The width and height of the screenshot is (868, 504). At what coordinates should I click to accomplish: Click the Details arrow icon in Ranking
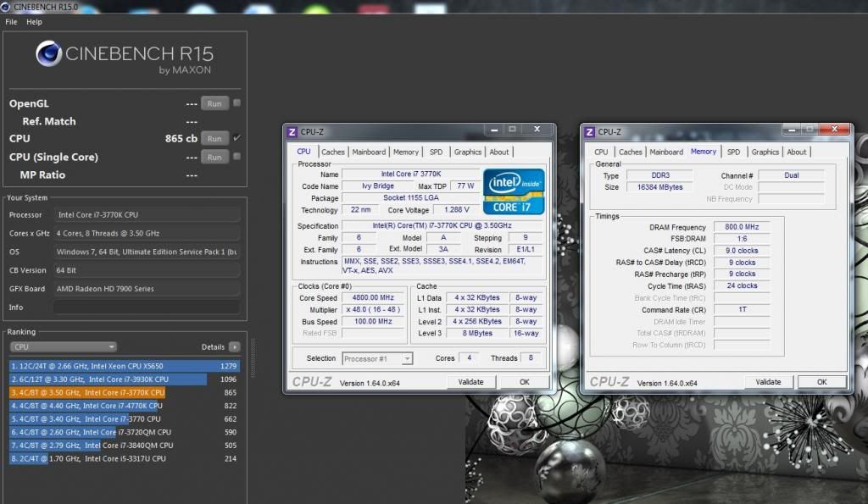click(234, 347)
